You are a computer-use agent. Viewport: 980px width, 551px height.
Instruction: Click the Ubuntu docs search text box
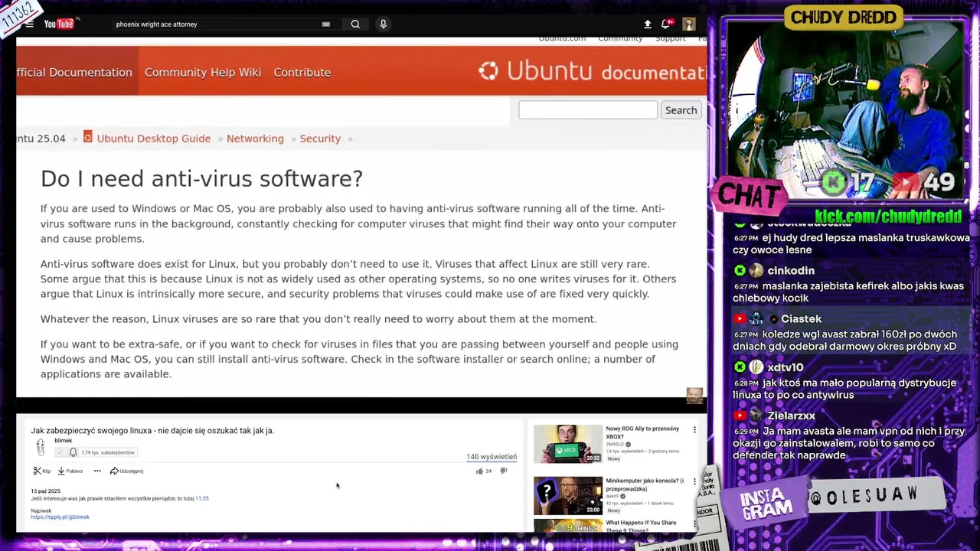coord(587,110)
